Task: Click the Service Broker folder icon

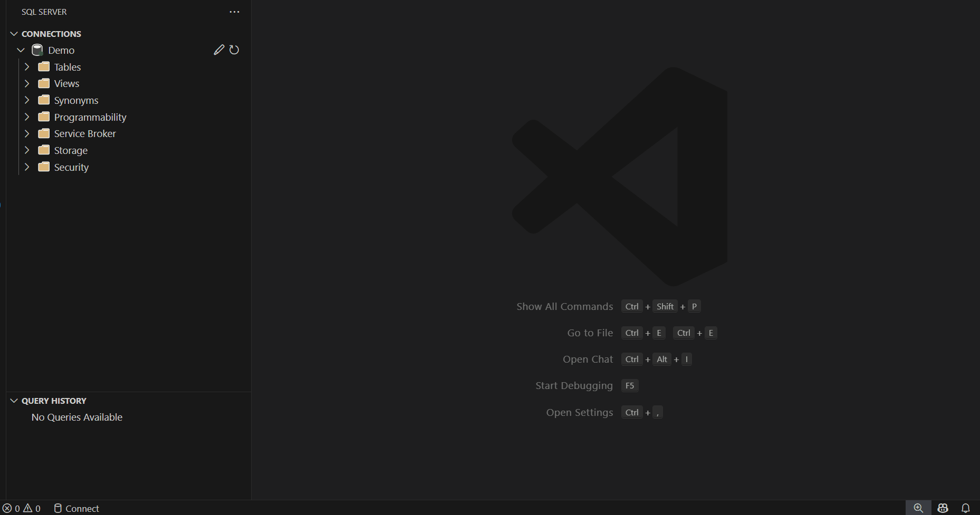Action: [x=44, y=133]
